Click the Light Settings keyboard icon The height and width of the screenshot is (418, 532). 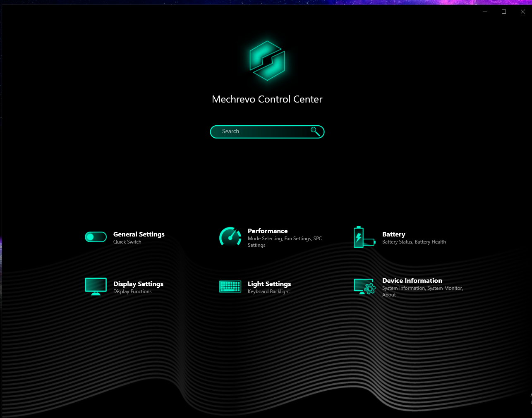click(x=230, y=287)
